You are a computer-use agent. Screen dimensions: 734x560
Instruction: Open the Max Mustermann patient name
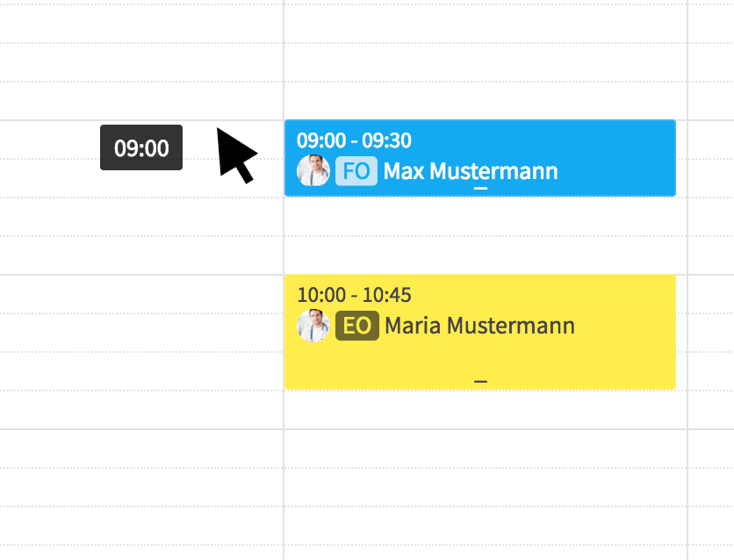471,171
